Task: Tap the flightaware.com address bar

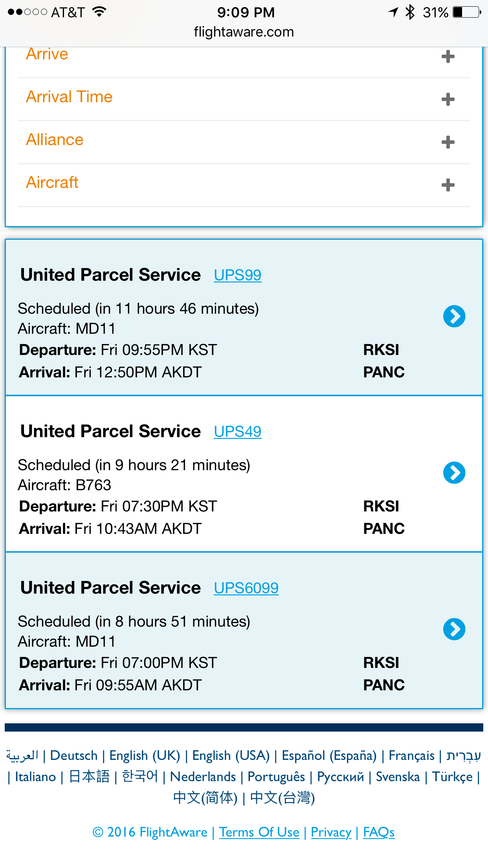Action: [244, 32]
